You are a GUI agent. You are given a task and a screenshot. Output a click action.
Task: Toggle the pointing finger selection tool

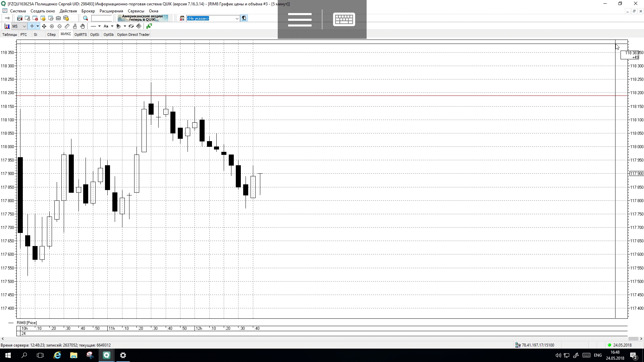tap(75, 26)
